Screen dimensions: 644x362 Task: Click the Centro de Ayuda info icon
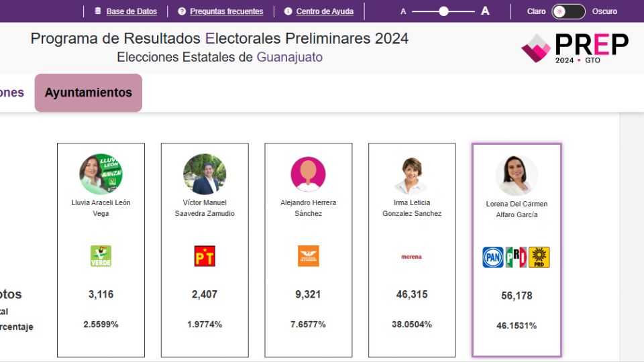click(288, 11)
